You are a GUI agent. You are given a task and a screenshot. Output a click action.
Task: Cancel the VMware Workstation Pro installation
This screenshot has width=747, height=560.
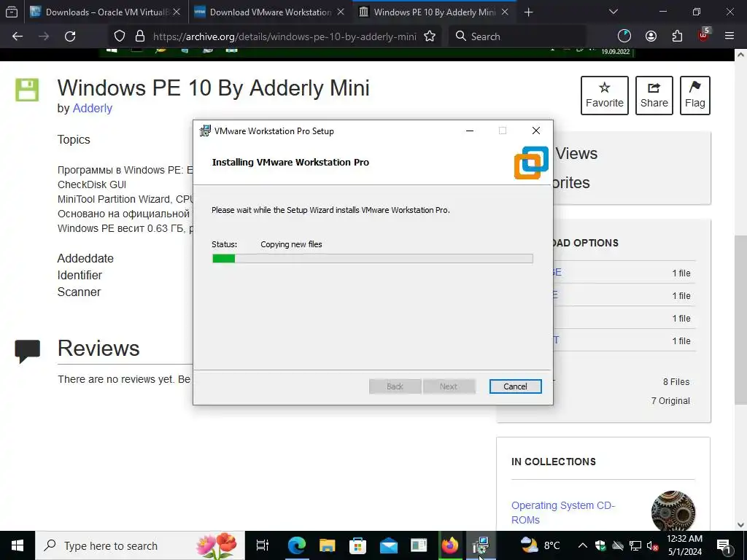pyautogui.click(x=516, y=386)
